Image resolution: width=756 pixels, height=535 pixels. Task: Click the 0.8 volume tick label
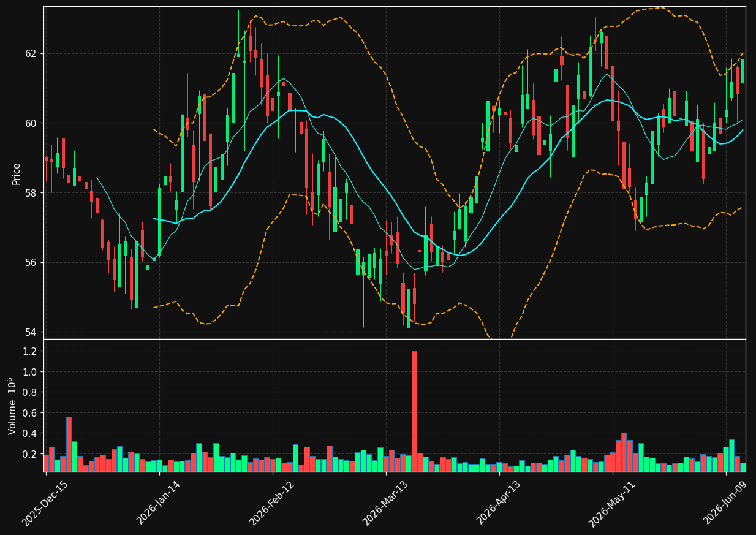[30, 392]
